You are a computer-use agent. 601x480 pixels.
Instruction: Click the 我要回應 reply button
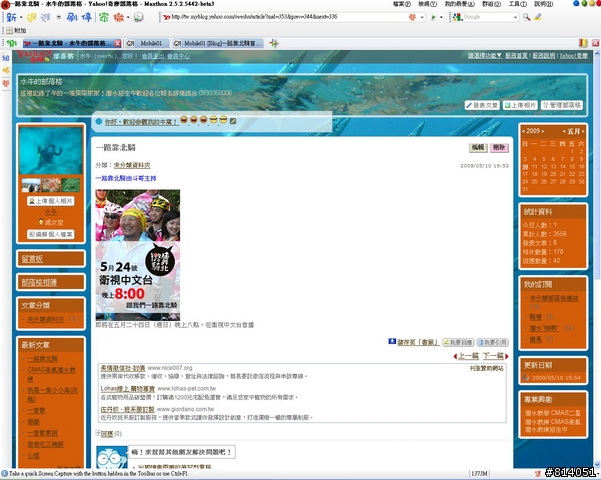458,342
